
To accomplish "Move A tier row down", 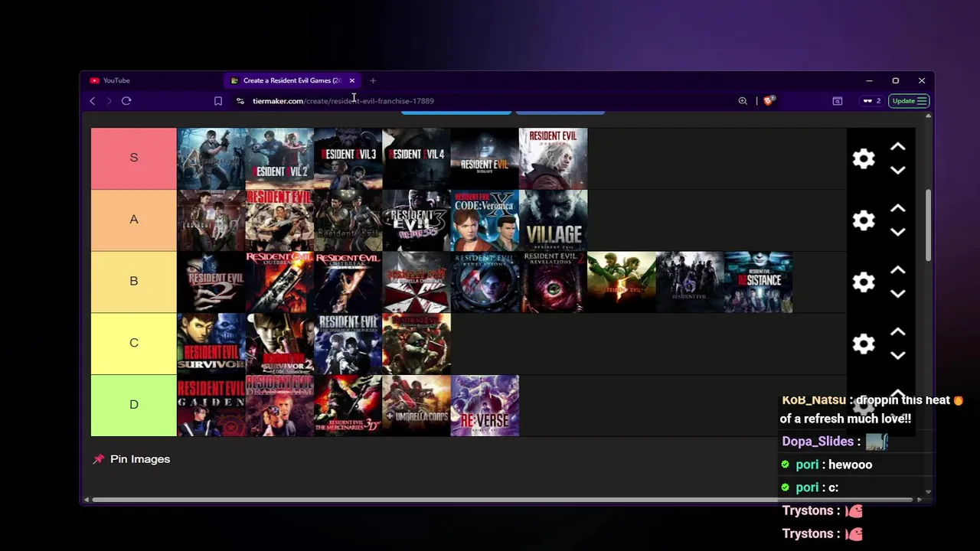I will (898, 232).
